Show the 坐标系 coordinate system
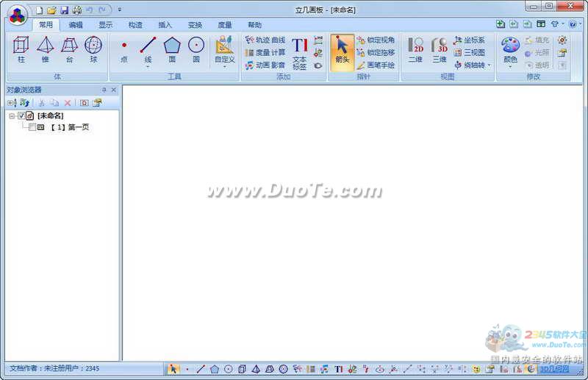Image resolution: width=588 pixels, height=380 pixels. [x=470, y=40]
